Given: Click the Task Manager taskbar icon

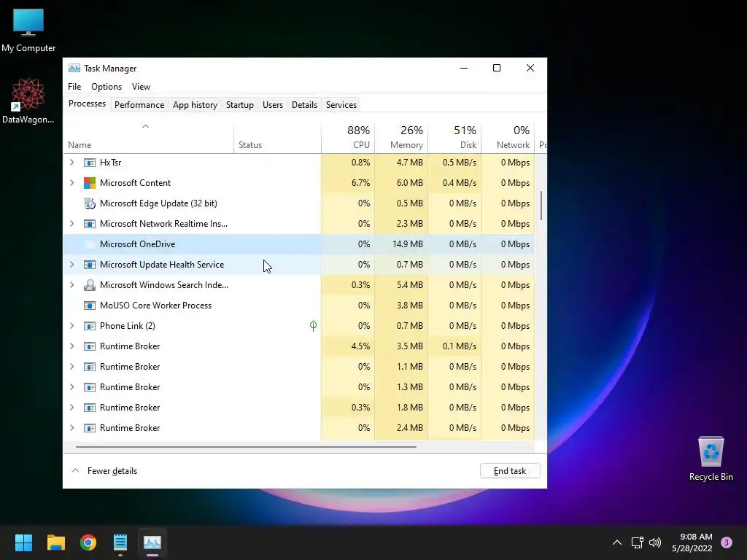Looking at the screenshot, I should tap(152, 542).
